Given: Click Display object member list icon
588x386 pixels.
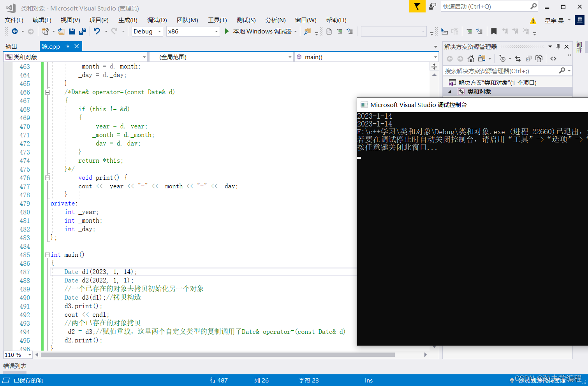Looking at the screenshot, I should tap(444, 32).
